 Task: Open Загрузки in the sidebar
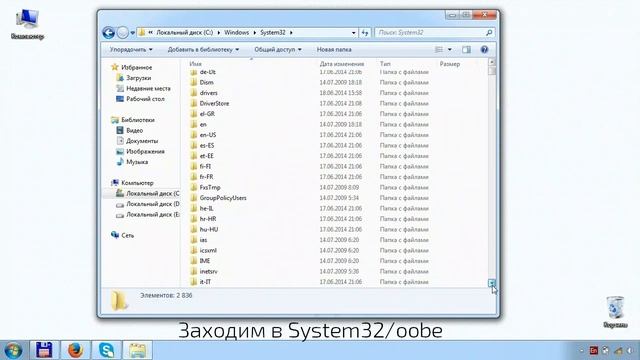pos(138,78)
